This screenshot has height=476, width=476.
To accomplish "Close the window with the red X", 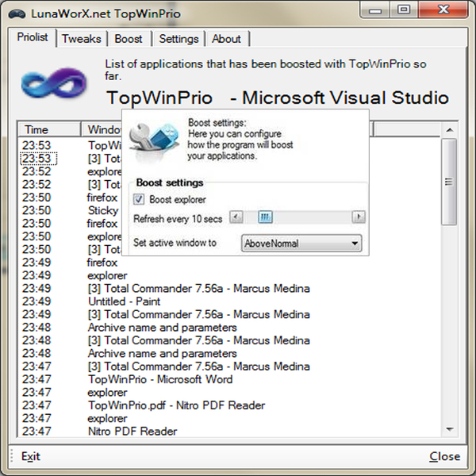I will (x=443, y=10).
